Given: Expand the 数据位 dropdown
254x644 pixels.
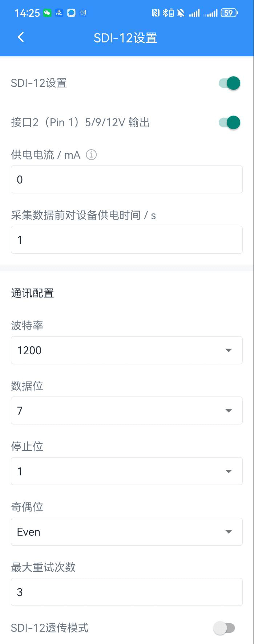Looking at the screenshot, I should 126,411.
